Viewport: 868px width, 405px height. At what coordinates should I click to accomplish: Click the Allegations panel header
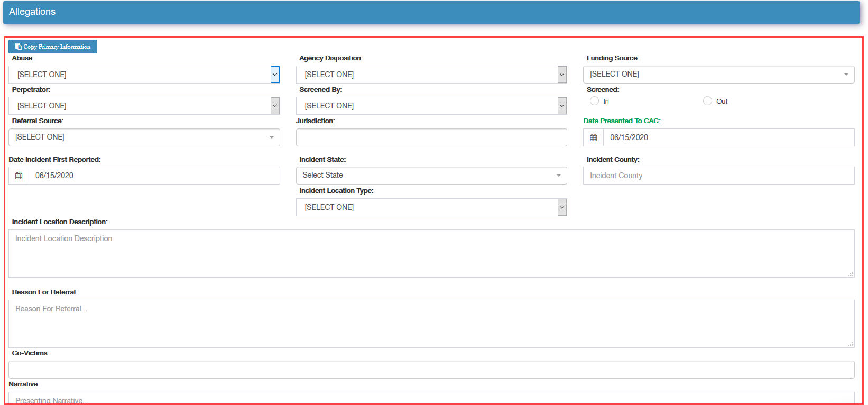(431, 12)
